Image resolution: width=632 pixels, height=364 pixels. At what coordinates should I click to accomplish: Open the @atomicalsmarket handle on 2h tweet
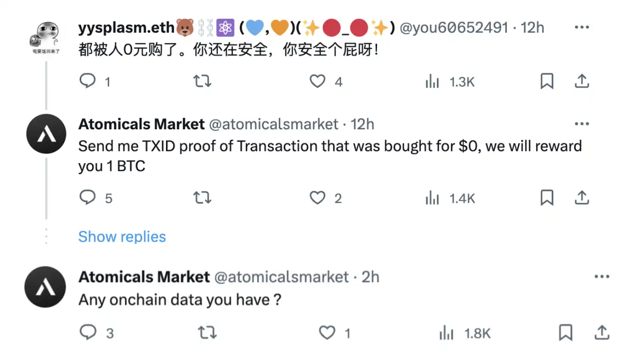282,277
